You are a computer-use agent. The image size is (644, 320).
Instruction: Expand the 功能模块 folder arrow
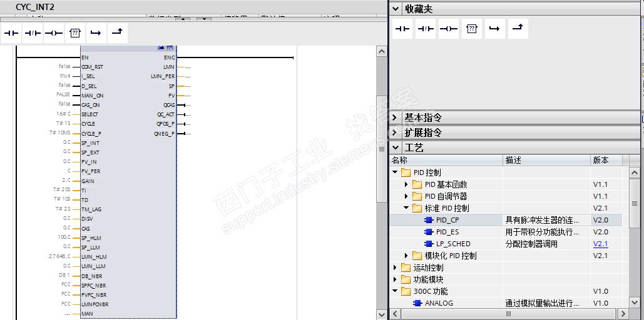(395, 280)
